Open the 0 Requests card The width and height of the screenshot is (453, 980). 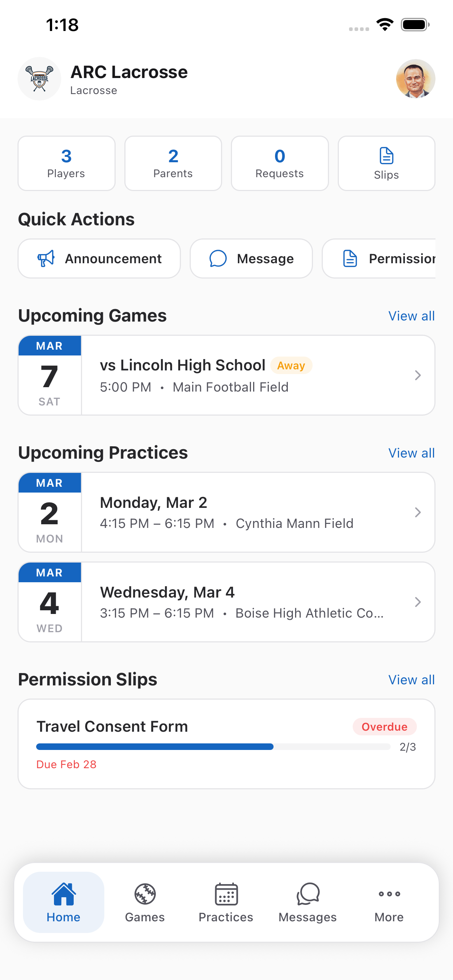click(x=279, y=163)
